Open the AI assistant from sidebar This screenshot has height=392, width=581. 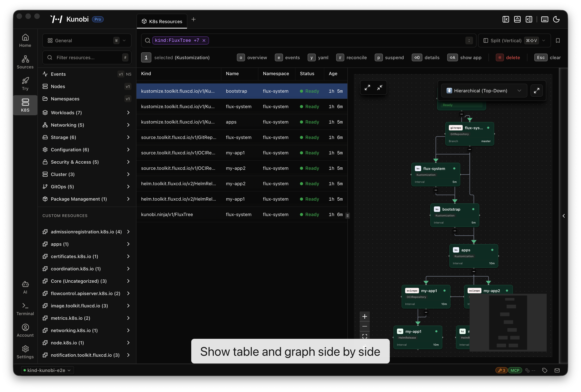[x=25, y=287]
